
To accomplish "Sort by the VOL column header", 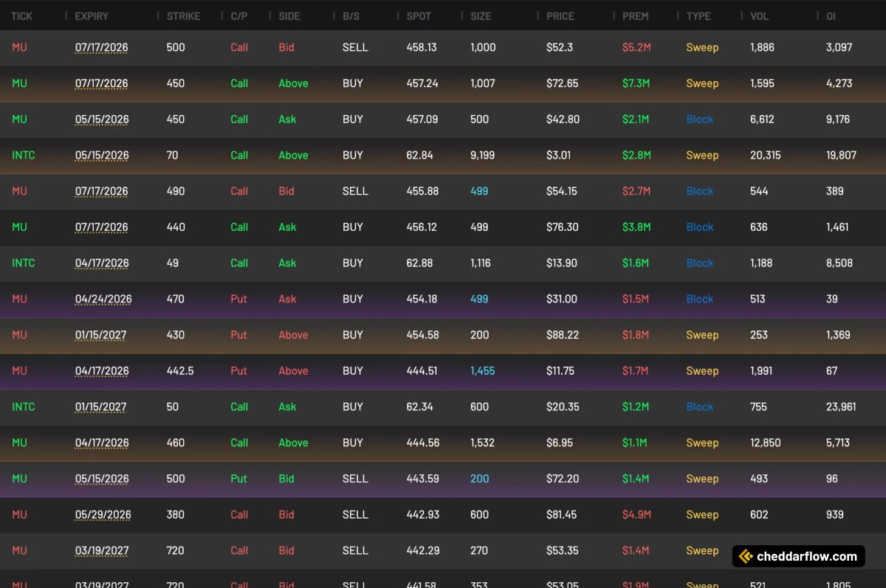I will 759,16.
